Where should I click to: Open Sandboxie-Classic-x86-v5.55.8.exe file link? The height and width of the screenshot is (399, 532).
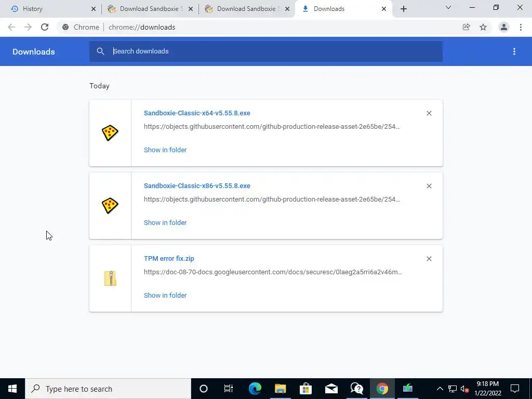point(197,185)
